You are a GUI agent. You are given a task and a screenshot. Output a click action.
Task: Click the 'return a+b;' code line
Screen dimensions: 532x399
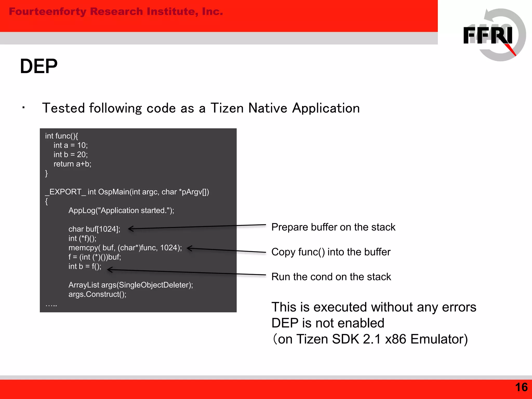click(x=72, y=164)
